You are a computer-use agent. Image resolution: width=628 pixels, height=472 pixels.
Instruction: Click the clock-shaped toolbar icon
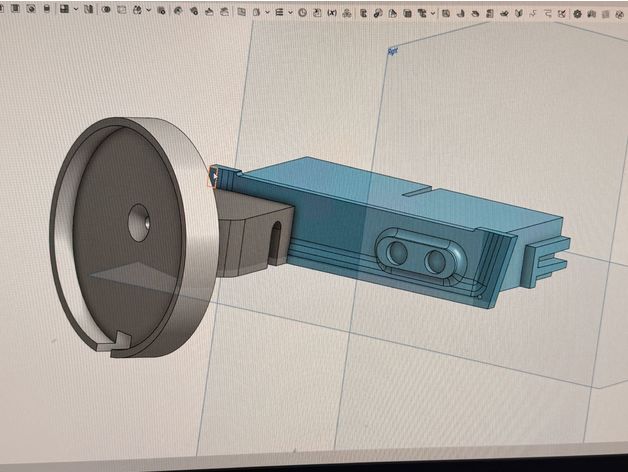click(x=303, y=13)
